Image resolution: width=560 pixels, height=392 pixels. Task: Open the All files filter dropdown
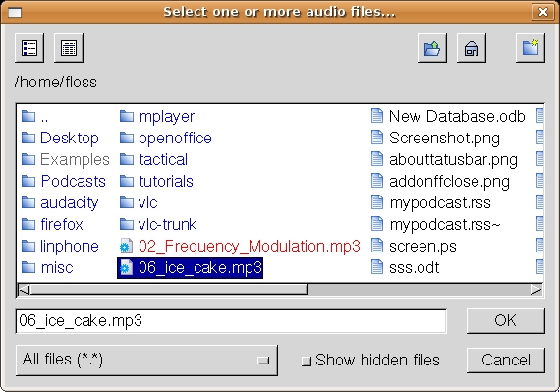(146, 361)
